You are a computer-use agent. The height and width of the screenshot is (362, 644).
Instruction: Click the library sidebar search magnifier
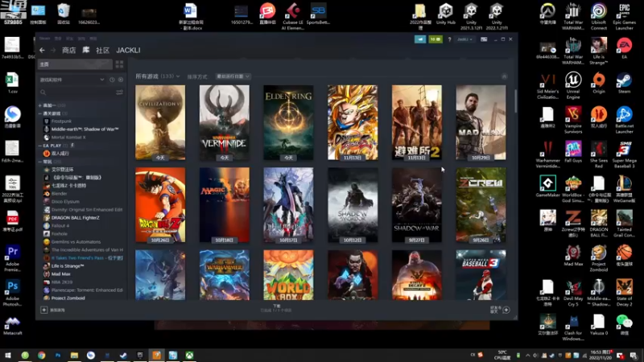[x=43, y=93]
